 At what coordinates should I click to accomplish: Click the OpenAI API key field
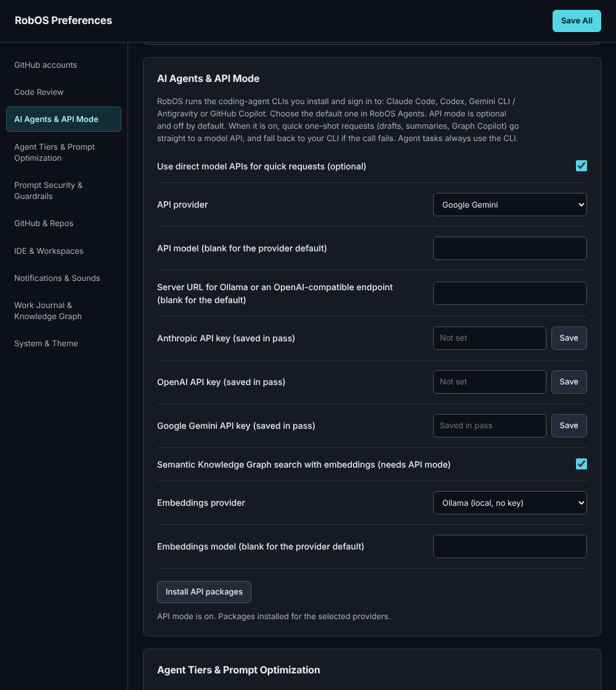(x=489, y=382)
